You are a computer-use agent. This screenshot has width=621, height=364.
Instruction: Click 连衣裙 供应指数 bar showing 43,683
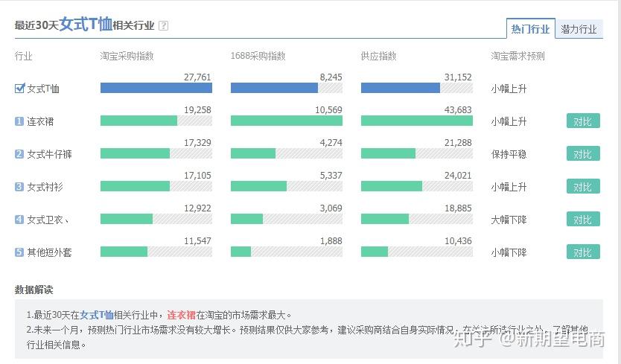tap(417, 121)
